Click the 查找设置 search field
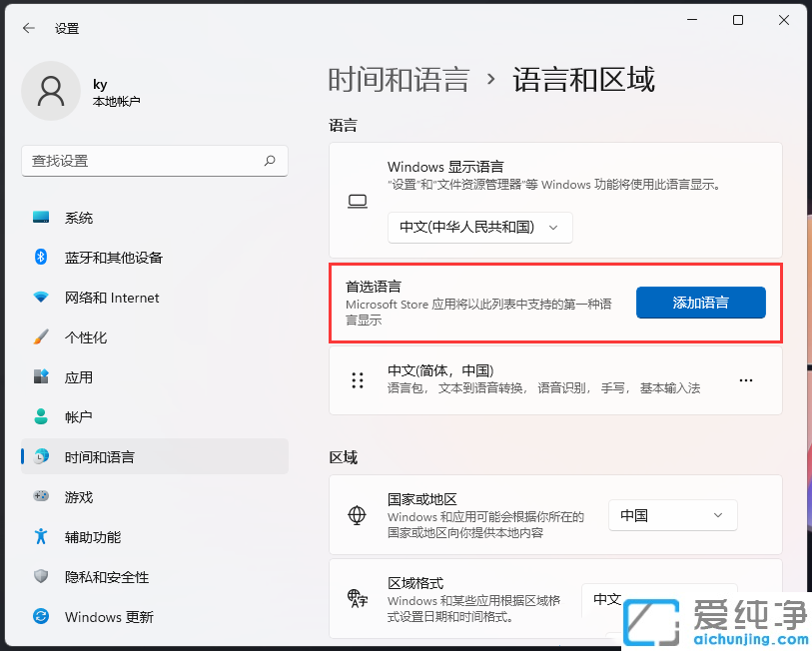 155,160
